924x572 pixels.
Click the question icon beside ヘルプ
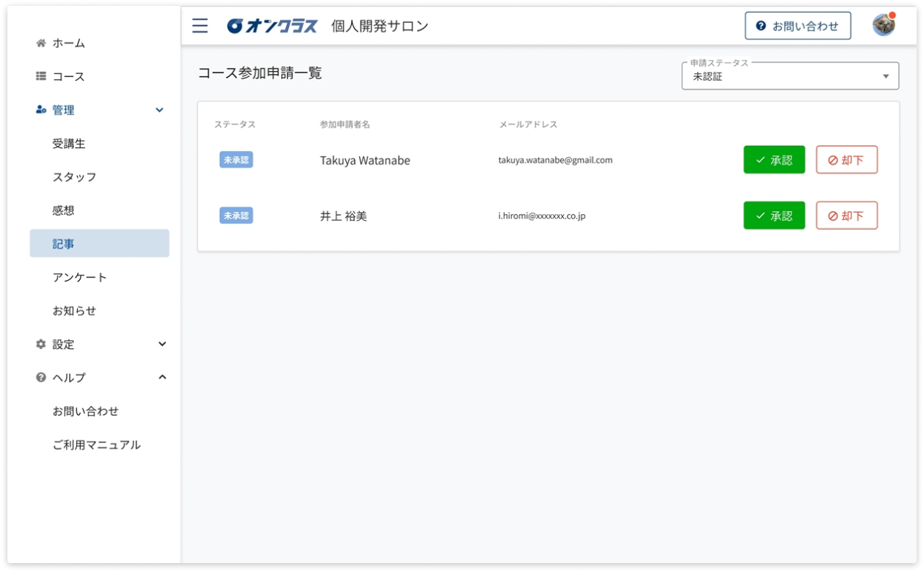pyautogui.click(x=41, y=377)
